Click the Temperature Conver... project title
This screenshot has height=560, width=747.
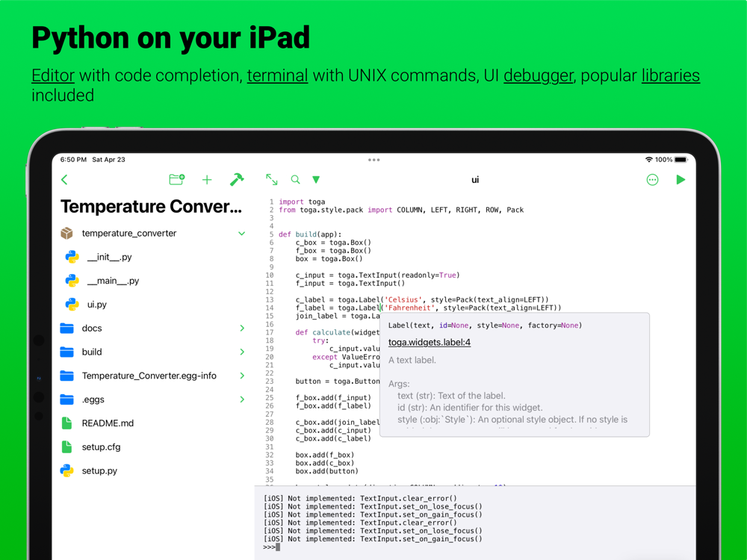[x=151, y=207]
